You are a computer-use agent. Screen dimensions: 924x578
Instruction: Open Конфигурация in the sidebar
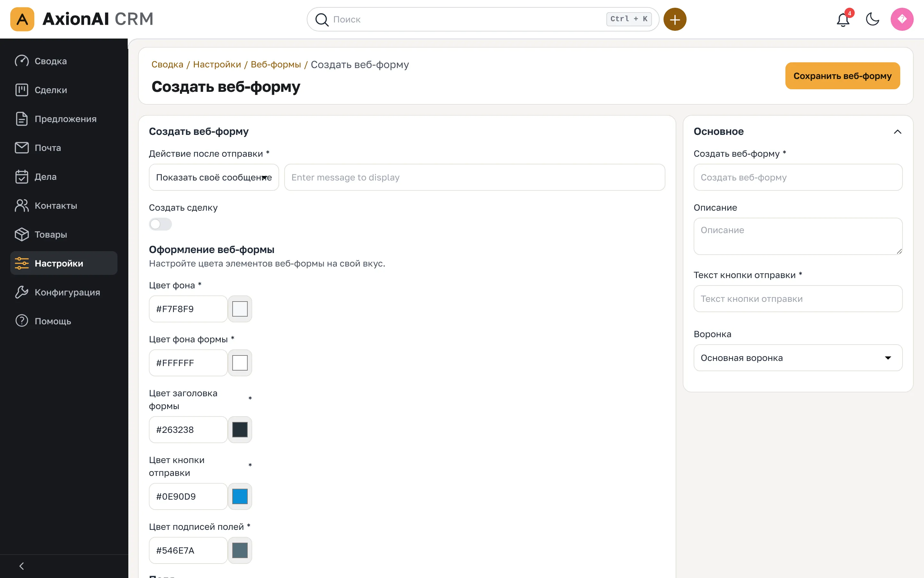pos(64,292)
